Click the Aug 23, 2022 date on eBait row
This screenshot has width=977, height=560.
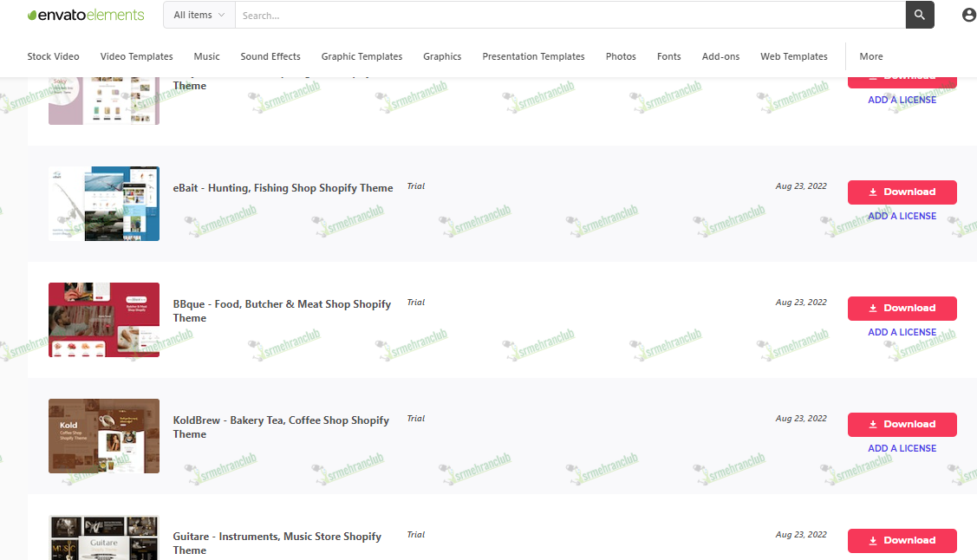pyautogui.click(x=801, y=186)
